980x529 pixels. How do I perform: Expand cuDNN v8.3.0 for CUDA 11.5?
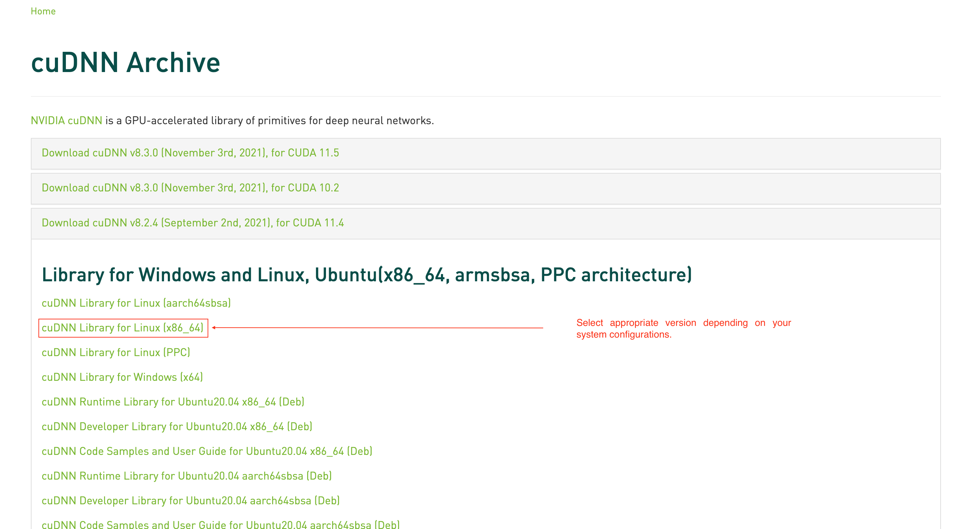pyautogui.click(x=190, y=153)
